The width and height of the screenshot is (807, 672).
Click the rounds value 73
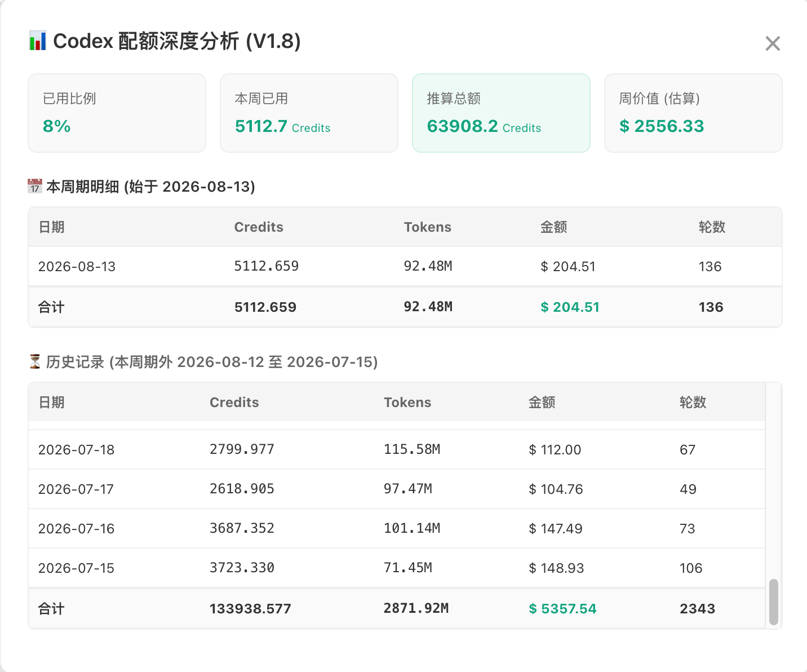tap(688, 529)
